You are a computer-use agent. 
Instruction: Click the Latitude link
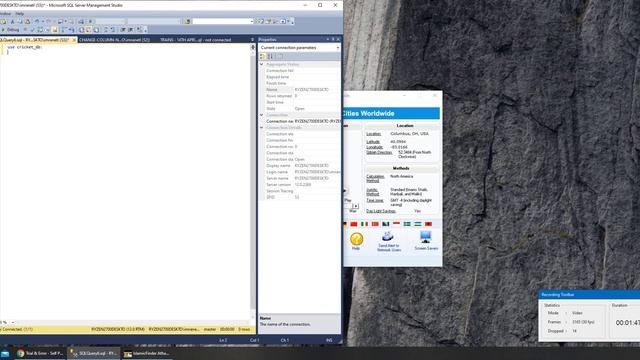click(373, 142)
